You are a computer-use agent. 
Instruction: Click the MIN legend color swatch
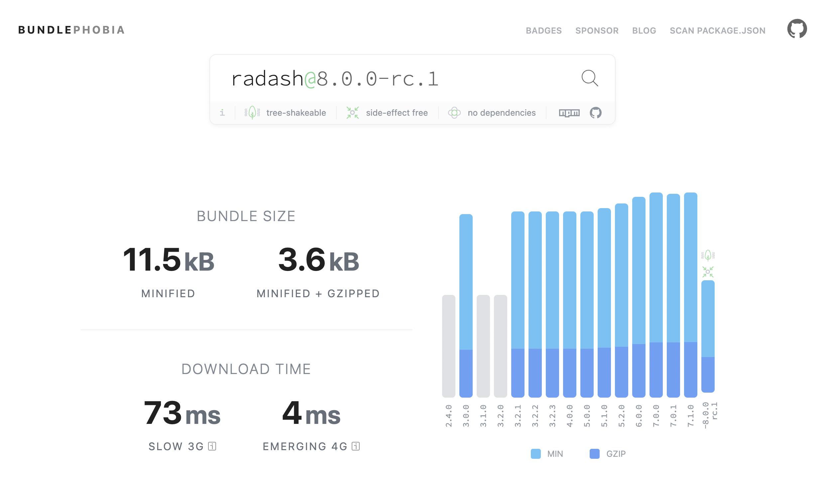point(535,454)
